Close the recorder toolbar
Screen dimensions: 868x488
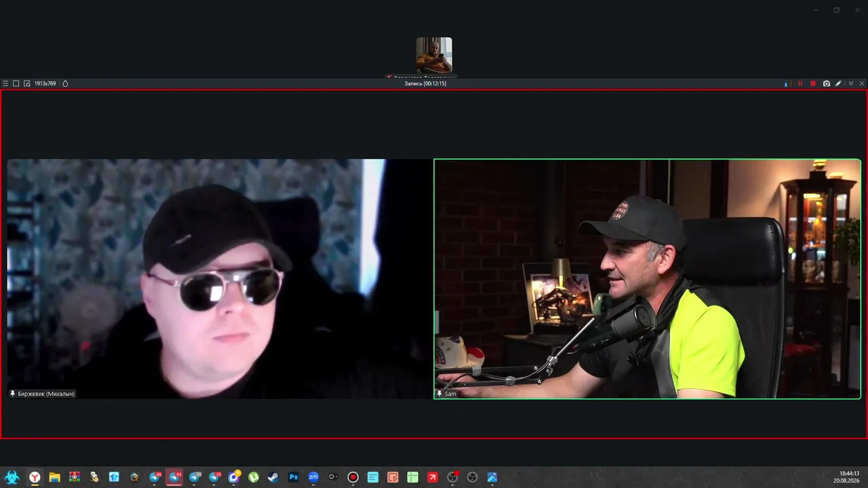[862, 83]
